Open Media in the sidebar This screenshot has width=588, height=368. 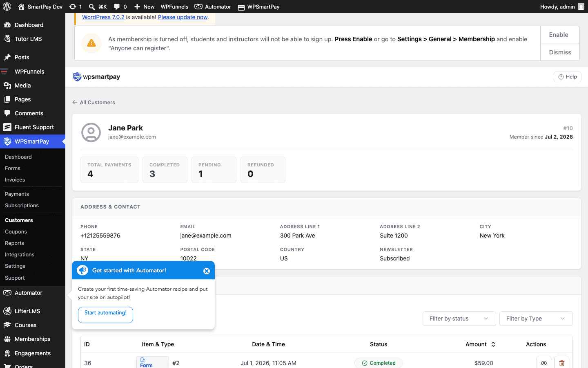33,85
